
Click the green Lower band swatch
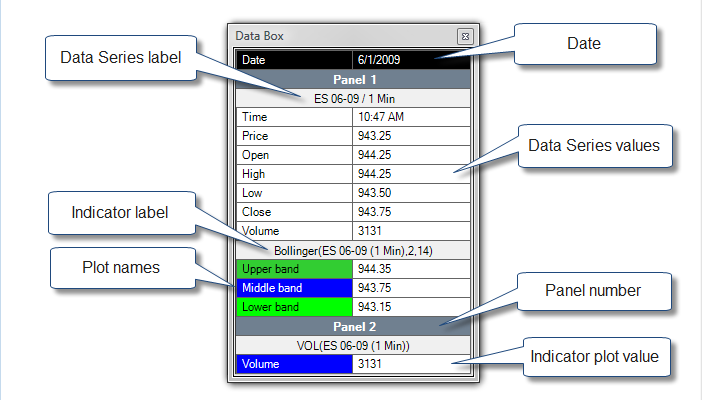[295, 307]
